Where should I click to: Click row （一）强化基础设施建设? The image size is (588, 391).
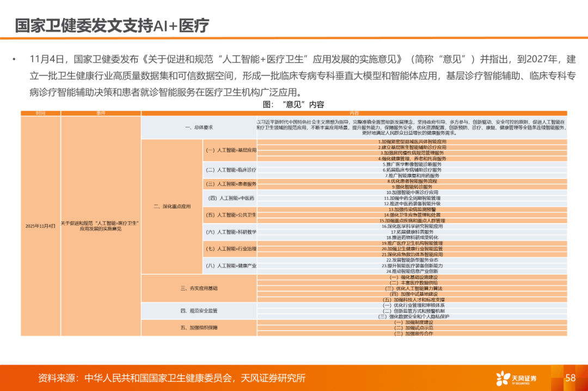coord(412,277)
